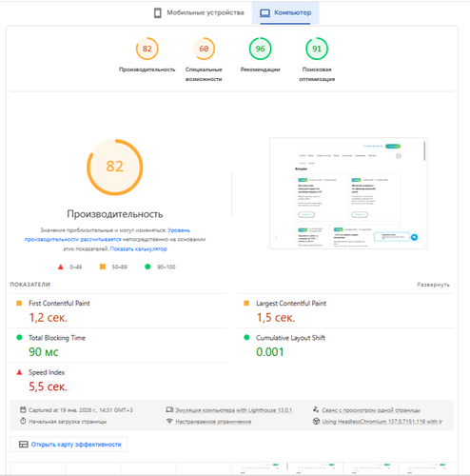This screenshot has height=476, width=470.
Task: Click the 1,5 сек. value
Action: click(276, 318)
